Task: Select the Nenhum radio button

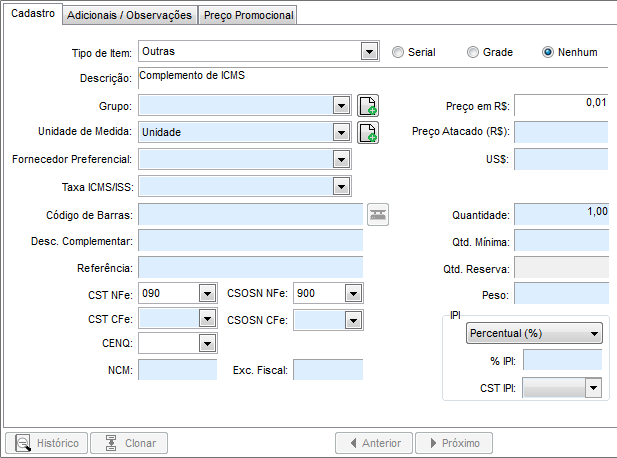Action: 548,52
